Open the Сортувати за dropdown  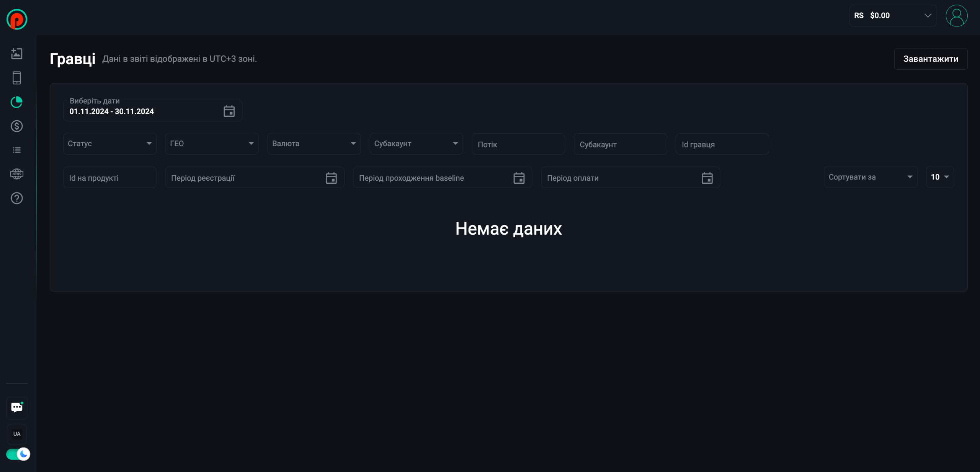(870, 177)
